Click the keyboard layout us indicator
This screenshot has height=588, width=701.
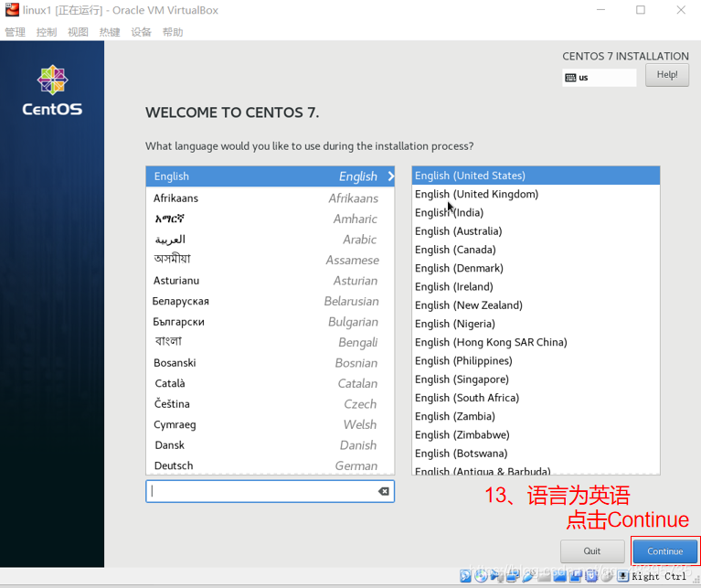click(599, 78)
